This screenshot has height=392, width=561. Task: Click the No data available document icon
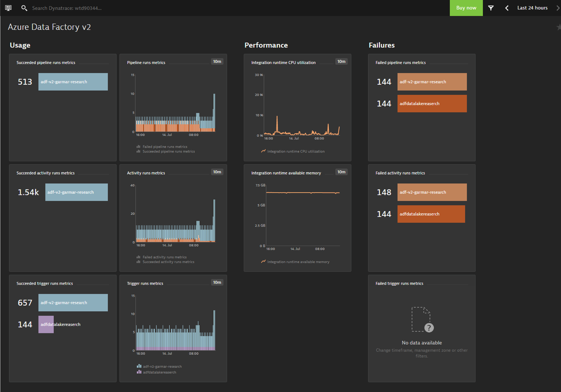(x=422, y=319)
